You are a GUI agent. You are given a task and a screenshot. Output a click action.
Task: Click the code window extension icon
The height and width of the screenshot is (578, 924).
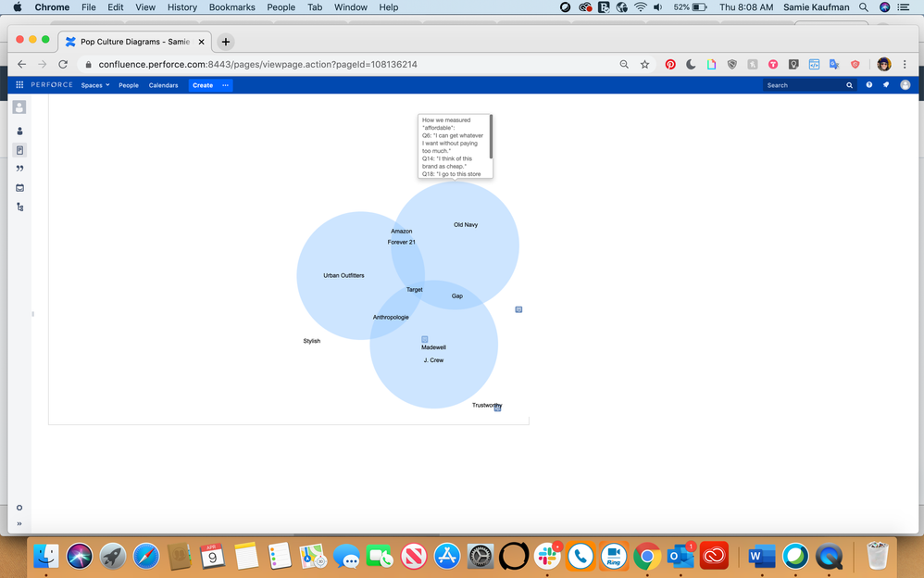tap(814, 64)
